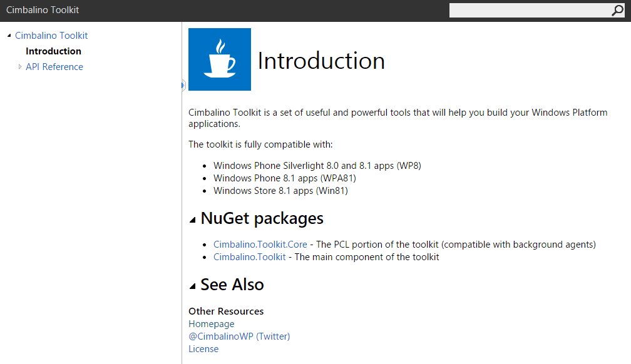Click the collapse triangle next to Cimbalino Toolkit node
Screen dimensions: 631x364
8,35
